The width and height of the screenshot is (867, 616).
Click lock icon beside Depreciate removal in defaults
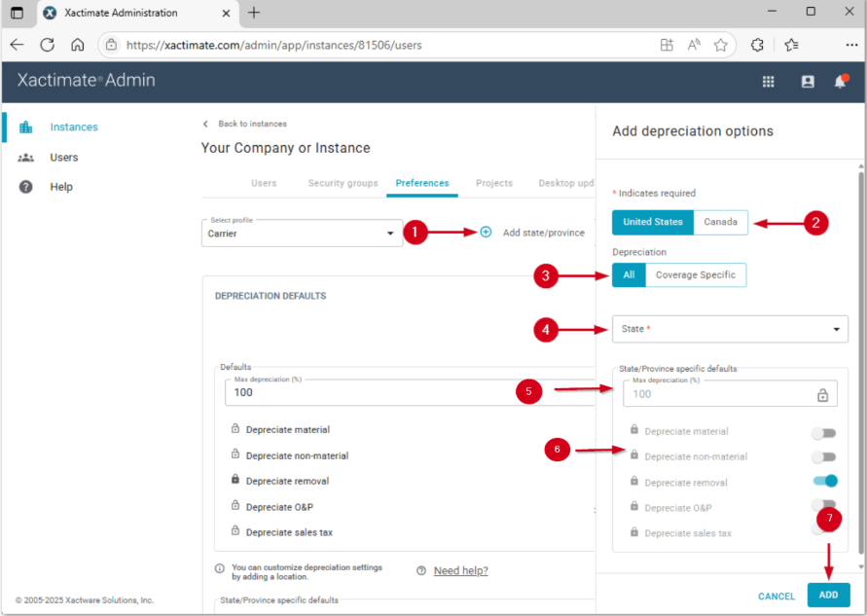[x=235, y=480]
